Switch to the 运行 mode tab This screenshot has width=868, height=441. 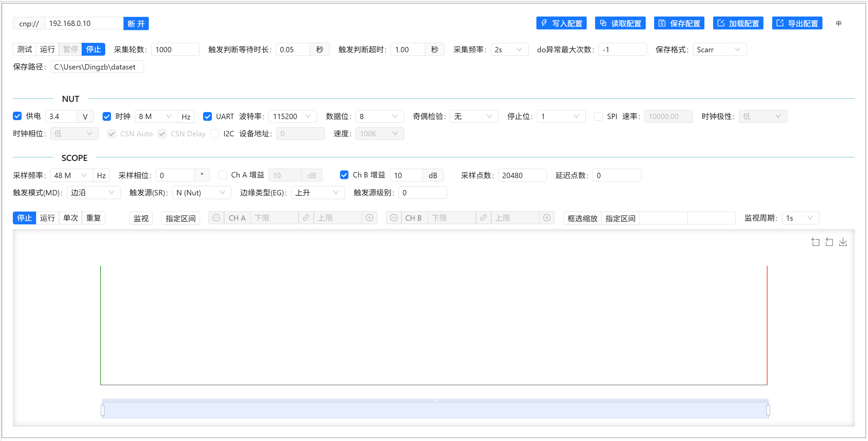tap(47, 49)
